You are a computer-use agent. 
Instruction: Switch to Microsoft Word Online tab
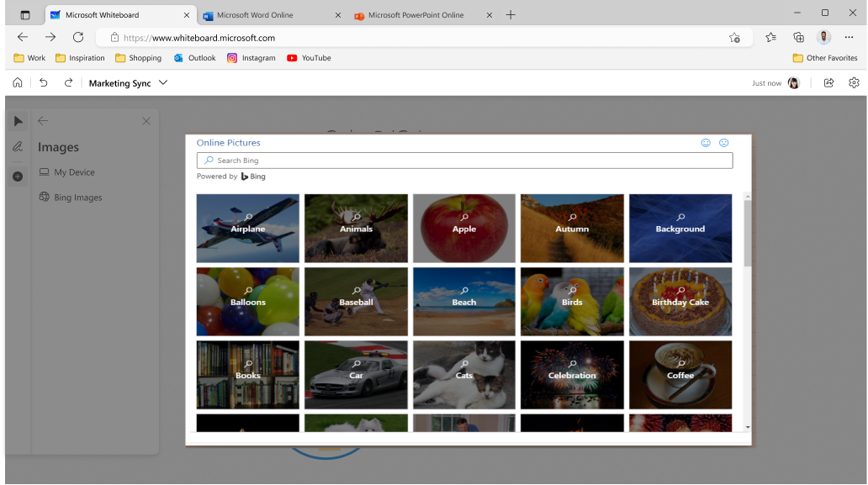[x=272, y=15]
